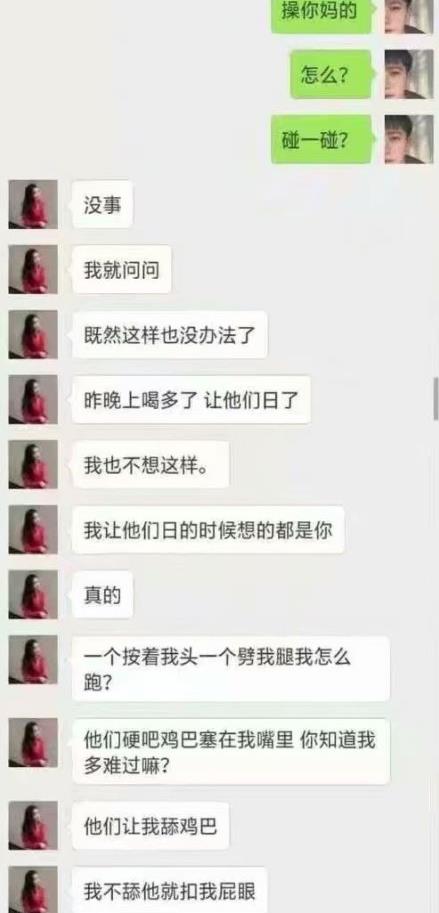Select the top green bubble that is partially cut off
439x913 pixels.
point(321,16)
